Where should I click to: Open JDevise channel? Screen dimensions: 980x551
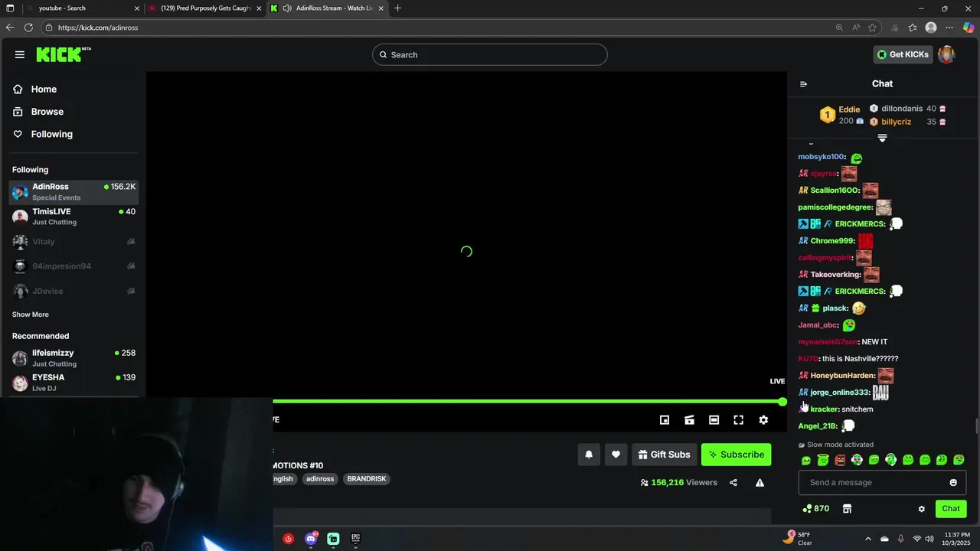[73, 291]
